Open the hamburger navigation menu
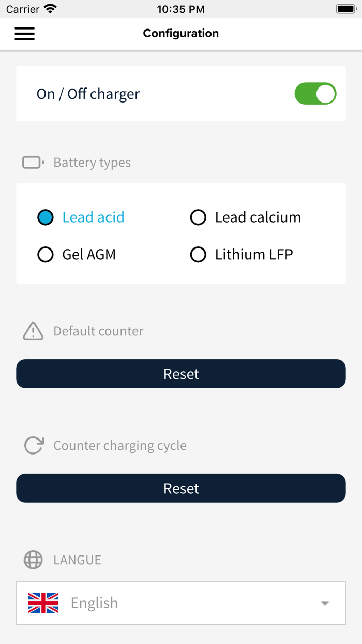Screen dimensions: 362x644 pos(24,33)
